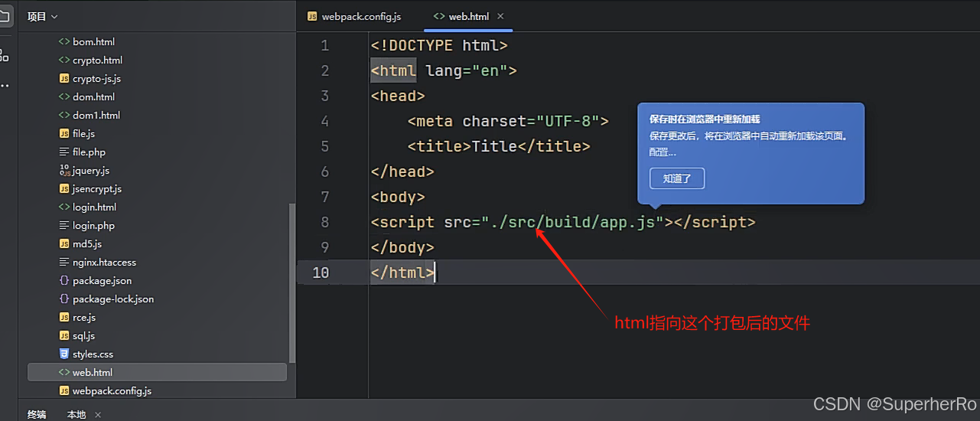
Task: Click the meta charset UTF-8 line
Action: pos(508,121)
